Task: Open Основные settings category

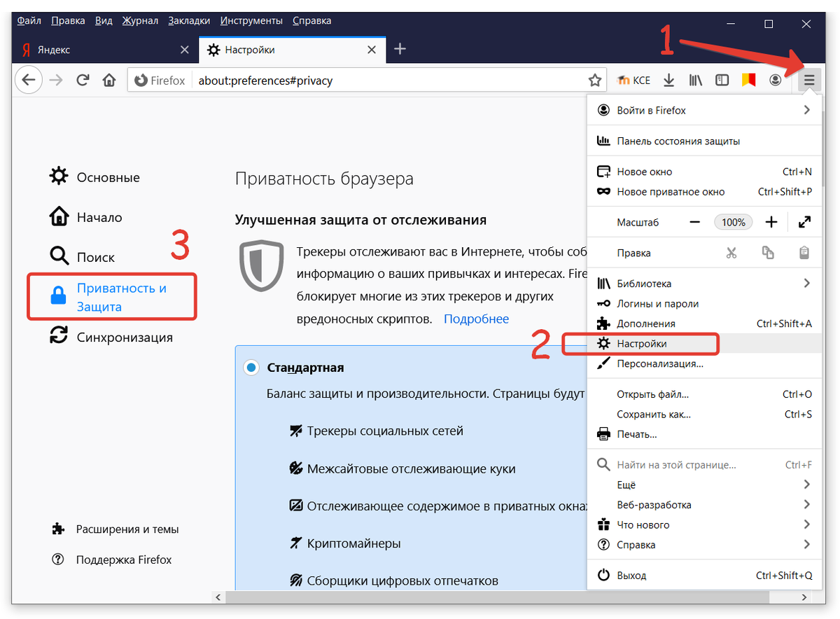Action: click(94, 177)
